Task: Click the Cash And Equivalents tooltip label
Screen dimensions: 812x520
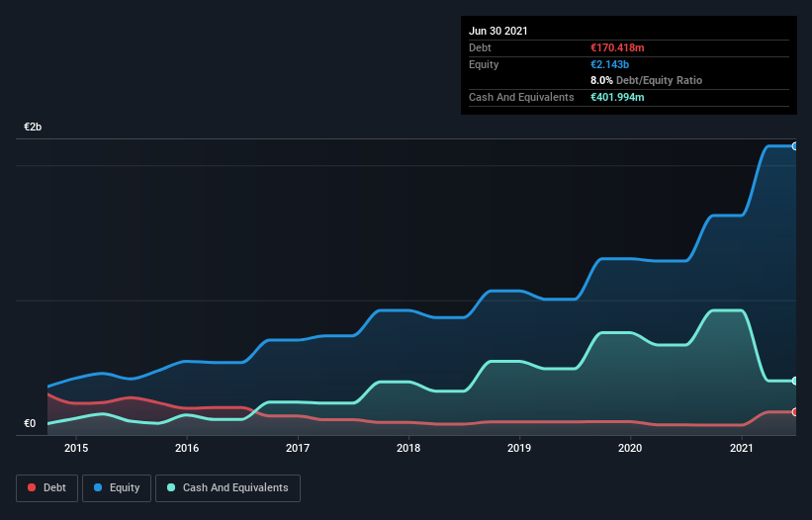Action: click(x=521, y=97)
